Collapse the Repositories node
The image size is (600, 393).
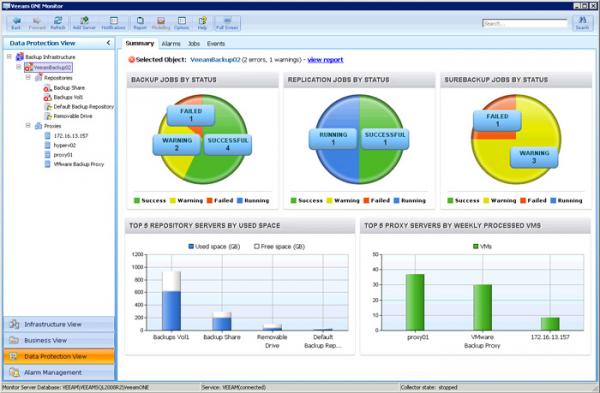click(28, 77)
